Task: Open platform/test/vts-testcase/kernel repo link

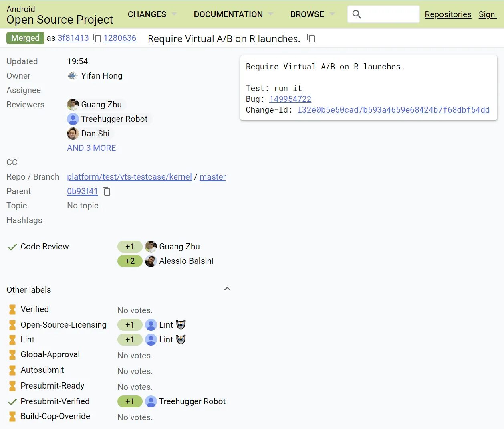Action: click(x=129, y=177)
